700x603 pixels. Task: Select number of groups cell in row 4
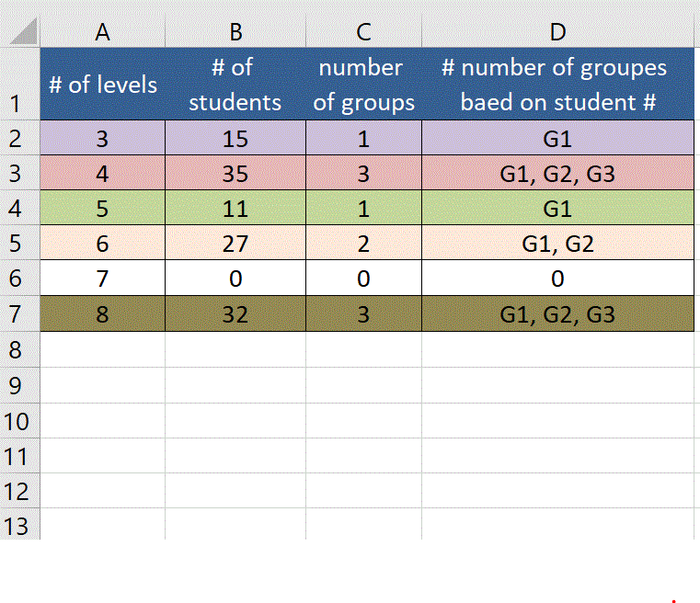click(x=364, y=208)
